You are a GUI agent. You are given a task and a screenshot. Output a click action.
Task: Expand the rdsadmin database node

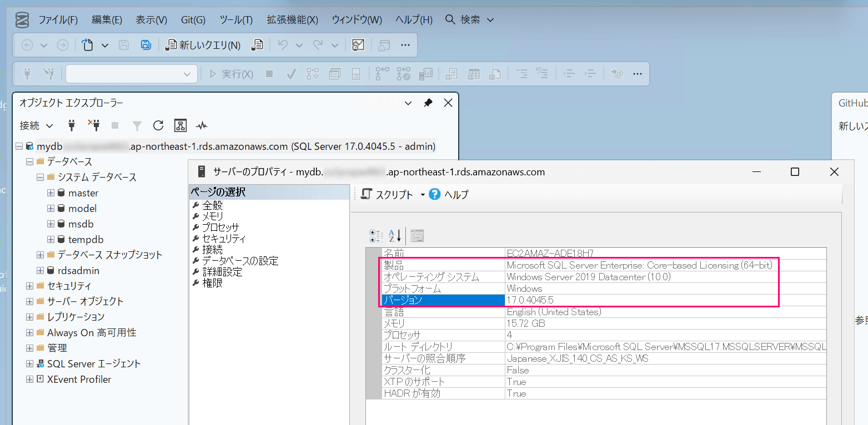[x=40, y=271]
